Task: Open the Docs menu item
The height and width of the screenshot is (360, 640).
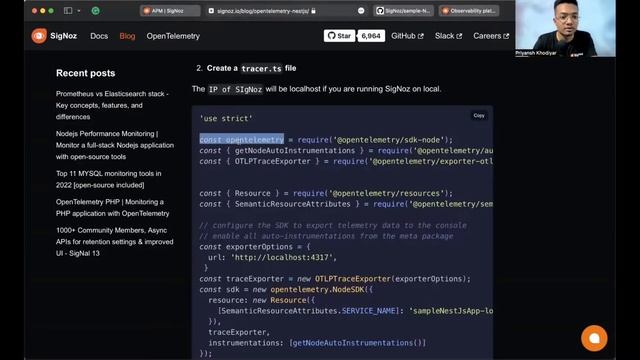Action: point(99,36)
